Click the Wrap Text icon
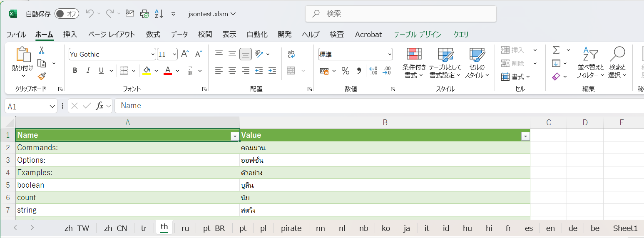This screenshot has width=644, height=238. (291, 53)
